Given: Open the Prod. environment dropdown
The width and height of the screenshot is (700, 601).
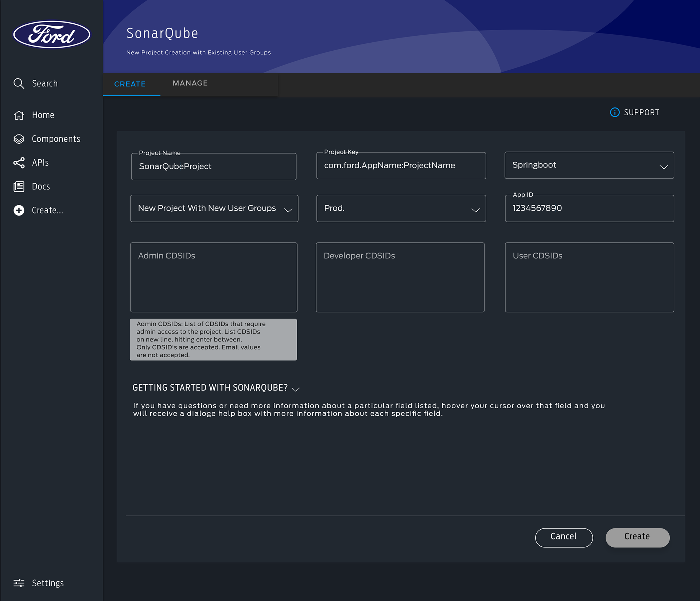Looking at the screenshot, I should 401,208.
